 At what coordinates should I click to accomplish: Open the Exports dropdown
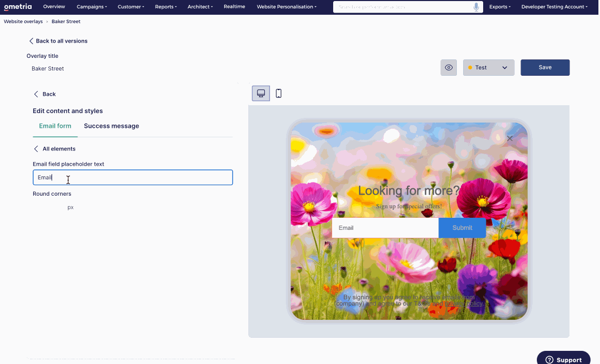coord(500,7)
